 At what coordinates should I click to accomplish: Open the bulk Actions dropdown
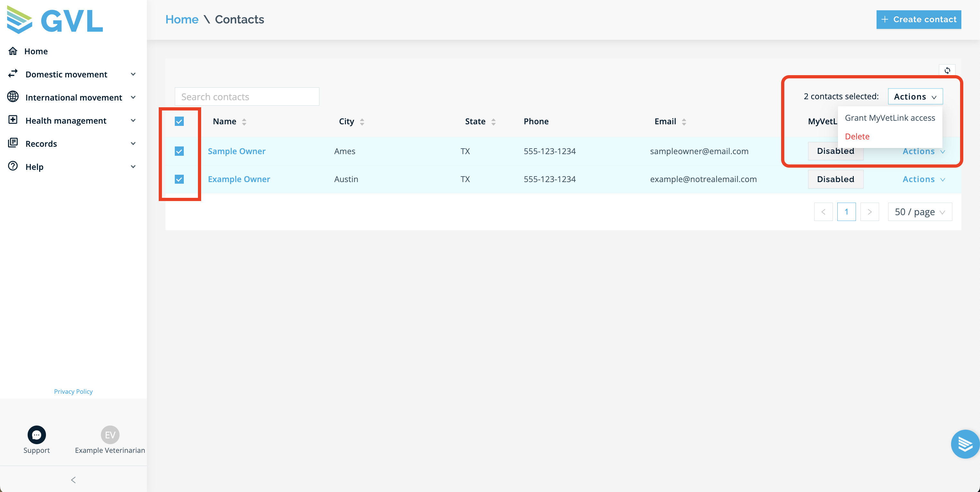click(915, 97)
